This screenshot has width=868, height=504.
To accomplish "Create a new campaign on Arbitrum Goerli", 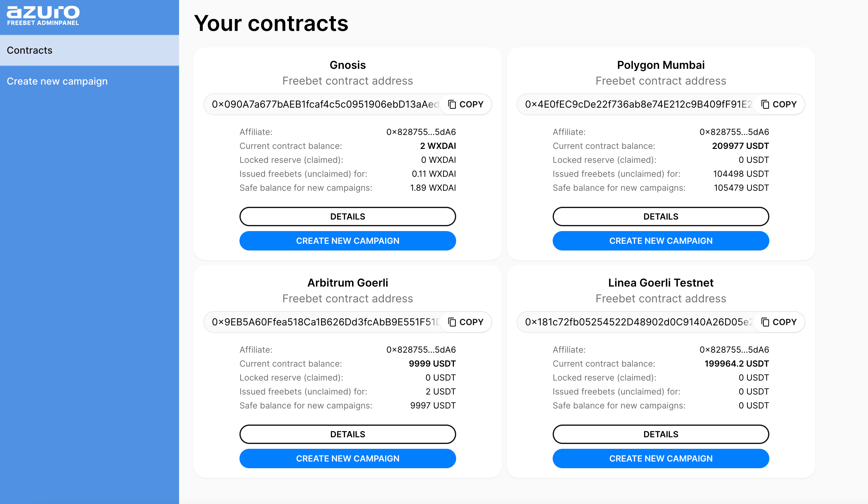I will click(x=348, y=458).
